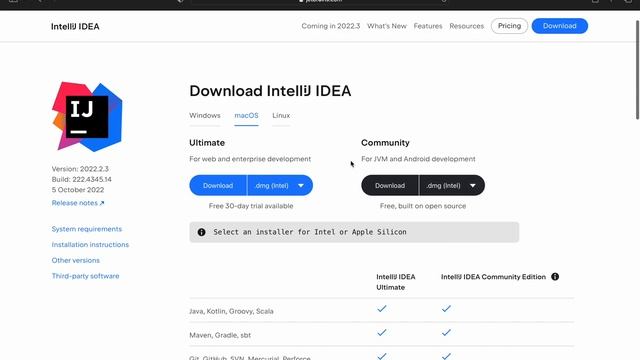Open Release notes link
The image size is (640, 360).
[x=78, y=203]
